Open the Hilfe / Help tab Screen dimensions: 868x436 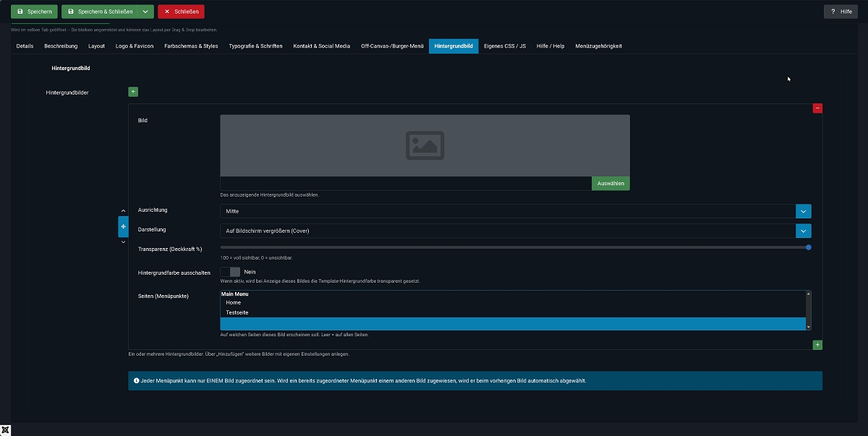(550, 46)
